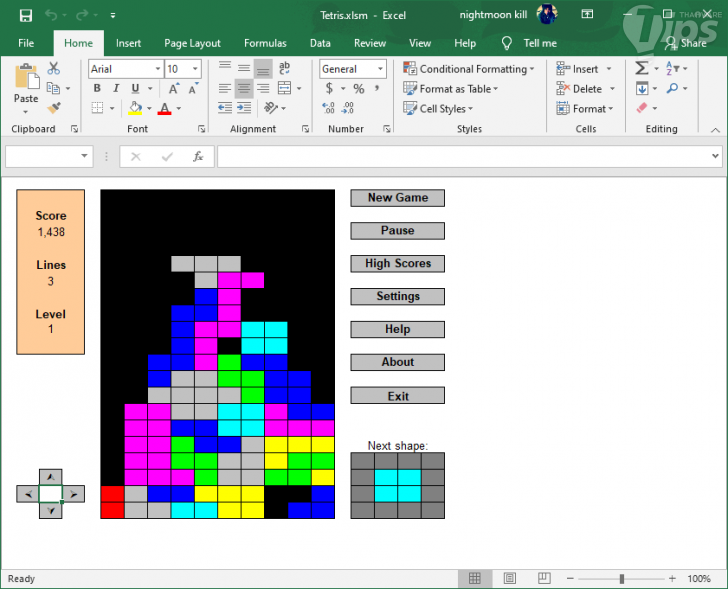The width and height of the screenshot is (728, 589).
Task: Open Format cells dropdown in Cells group
Action: pos(585,109)
